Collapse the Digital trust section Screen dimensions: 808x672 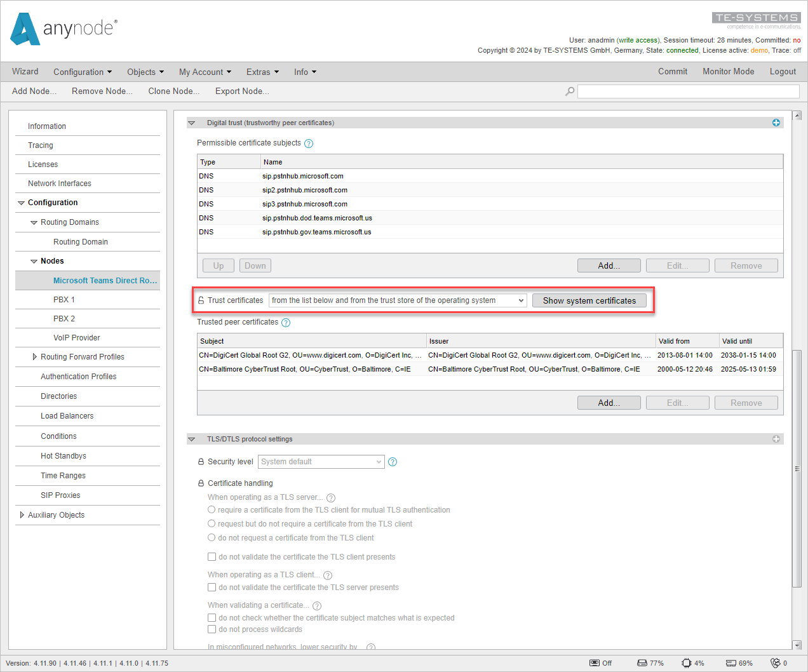tap(191, 123)
